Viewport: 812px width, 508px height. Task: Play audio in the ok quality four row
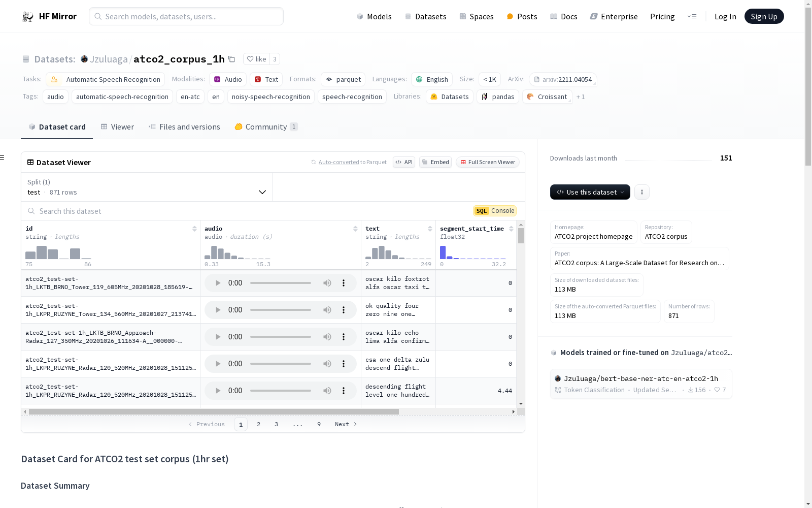point(218,310)
